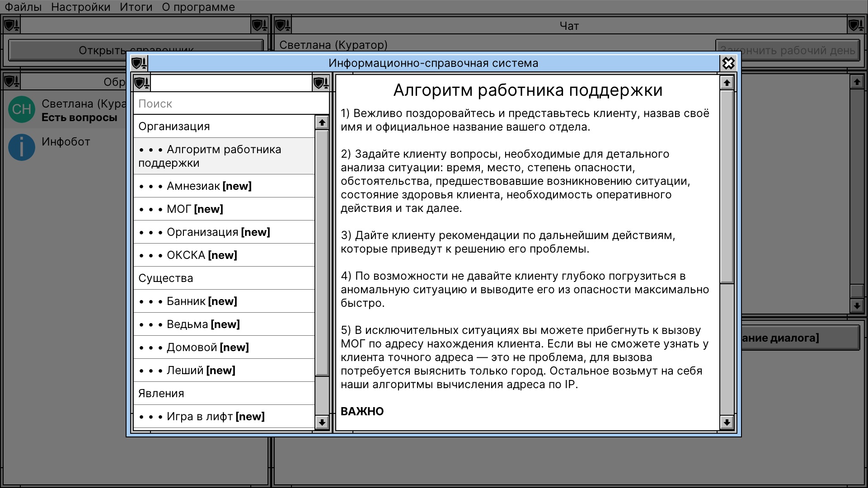Click the dialog end button behind reference window
The width and height of the screenshot is (868, 488).
(x=800, y=338)
